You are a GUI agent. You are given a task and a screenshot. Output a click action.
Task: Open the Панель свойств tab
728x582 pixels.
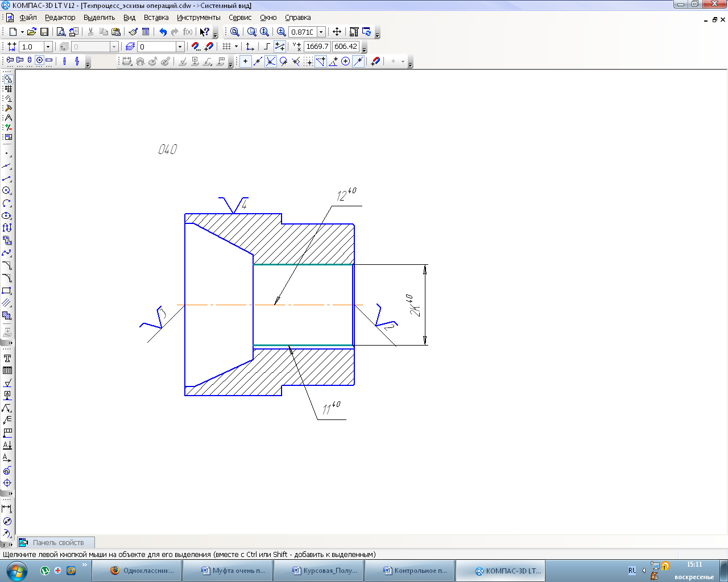point(55,542)
